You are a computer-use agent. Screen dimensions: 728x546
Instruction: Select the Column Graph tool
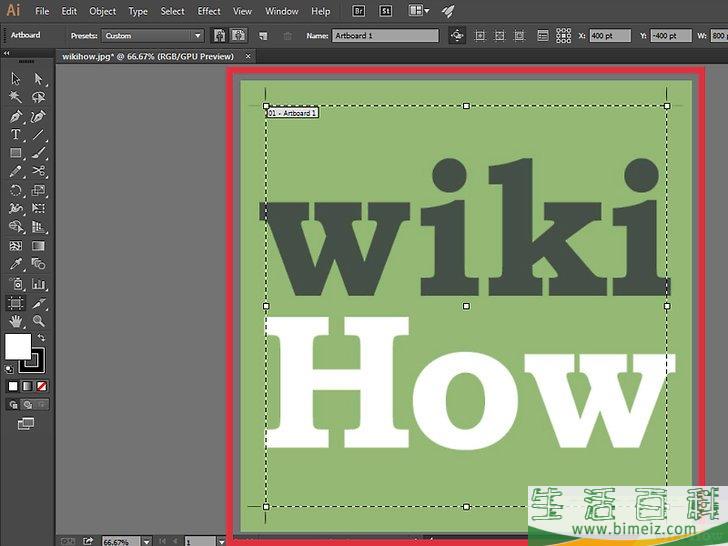[39, 284]
